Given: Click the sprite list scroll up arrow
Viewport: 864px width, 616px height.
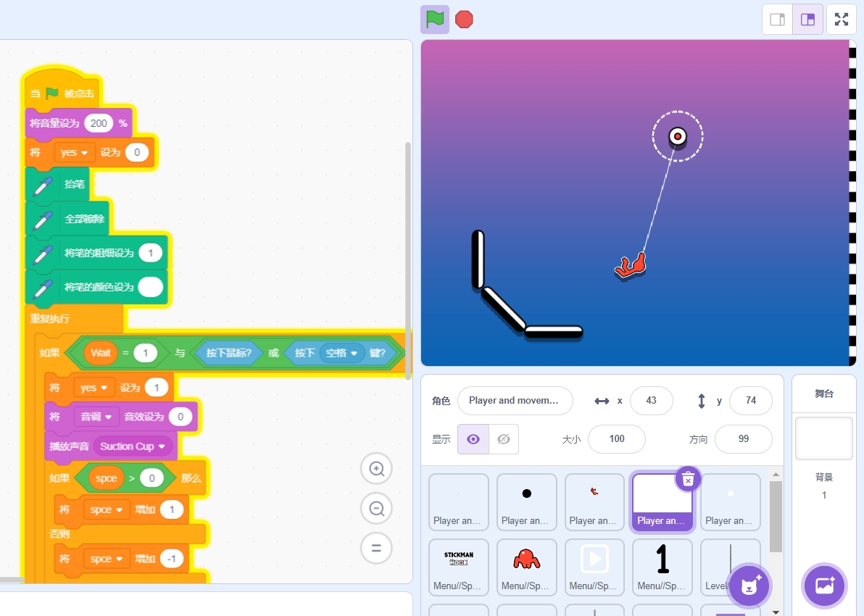Looking at the screenshot, I should (776, 475).
